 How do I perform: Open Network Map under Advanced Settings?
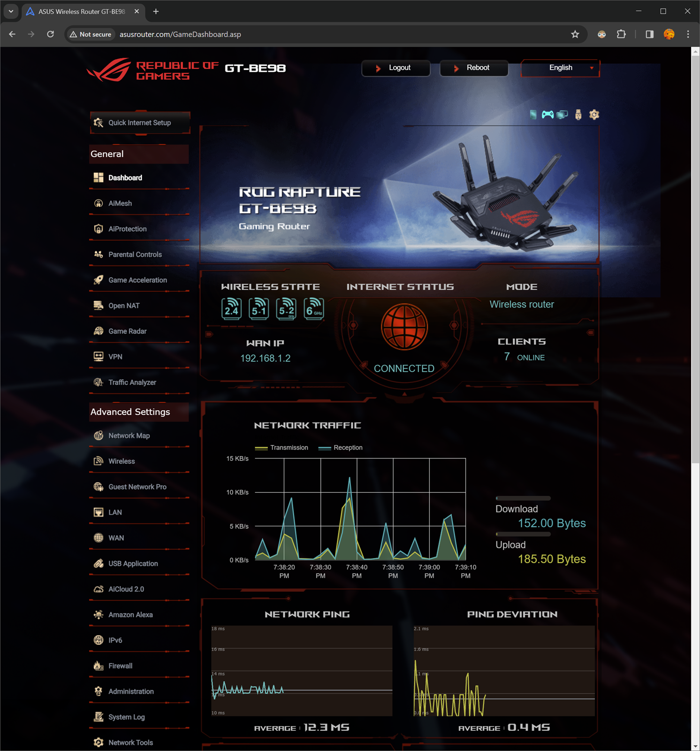pos(139,436)
